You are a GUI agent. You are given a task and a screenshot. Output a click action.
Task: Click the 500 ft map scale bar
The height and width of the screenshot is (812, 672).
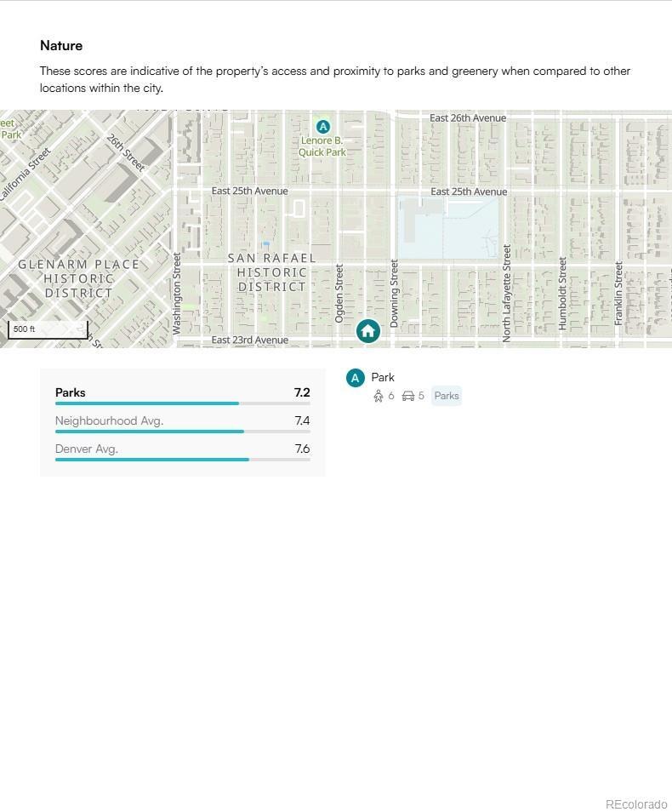tap(48, 330)
